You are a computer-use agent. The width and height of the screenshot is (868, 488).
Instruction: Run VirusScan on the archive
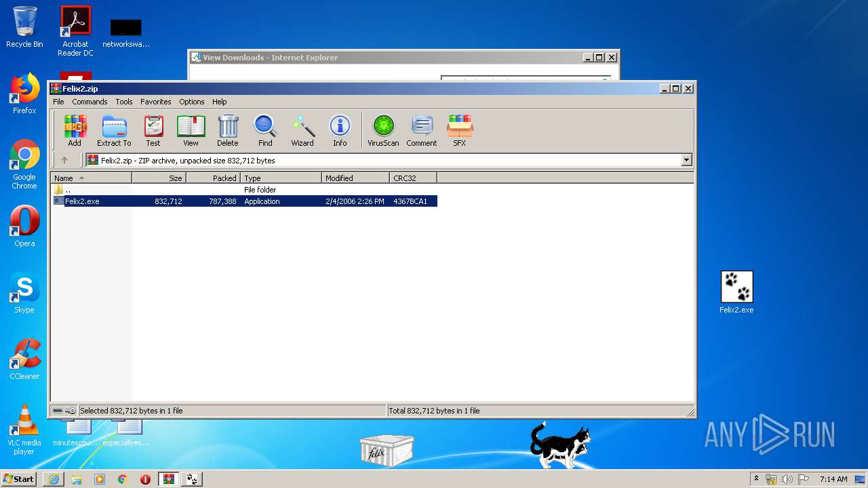tap(383, 130)
